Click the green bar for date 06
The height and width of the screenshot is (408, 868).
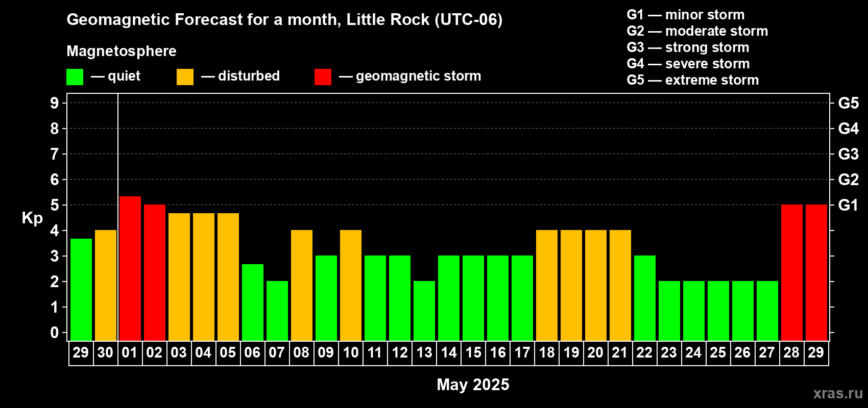click(x=253, y=302)
